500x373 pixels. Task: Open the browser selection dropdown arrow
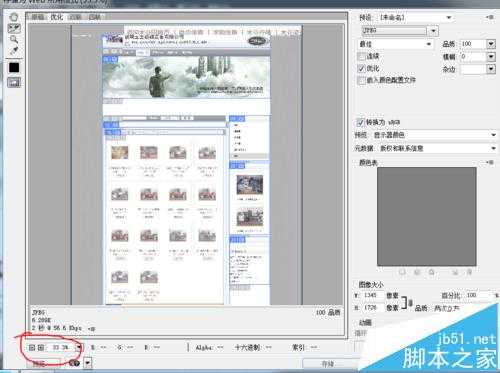pos(87,363)
